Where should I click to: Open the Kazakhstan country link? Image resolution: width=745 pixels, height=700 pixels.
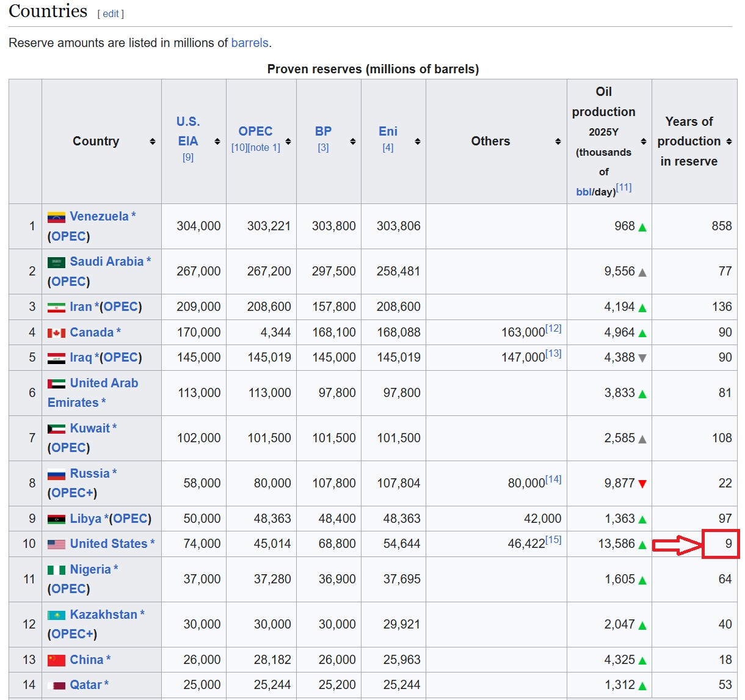click(103, 614)
